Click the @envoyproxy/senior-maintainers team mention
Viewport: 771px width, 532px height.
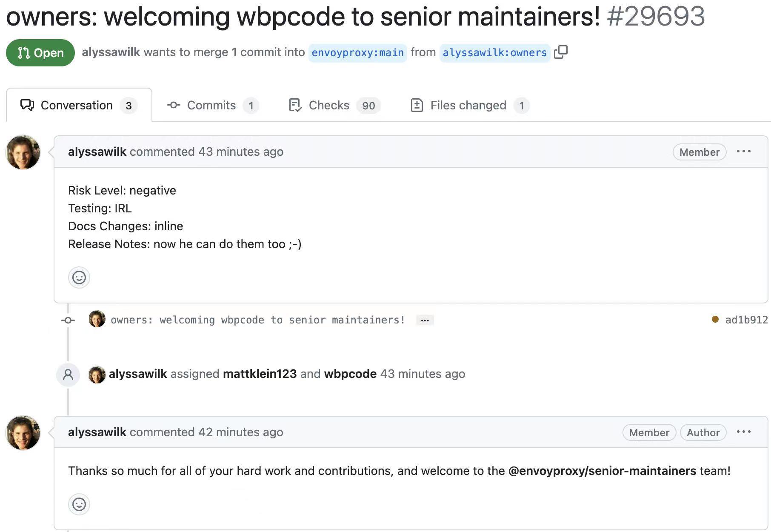tap(602, 471)
